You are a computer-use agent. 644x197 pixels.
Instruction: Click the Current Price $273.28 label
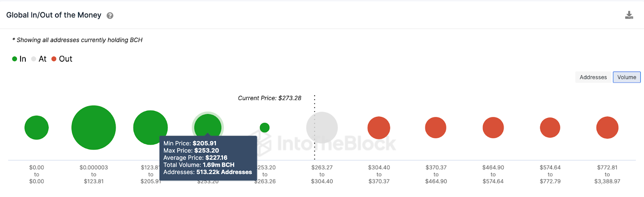(x=270, y=98)
